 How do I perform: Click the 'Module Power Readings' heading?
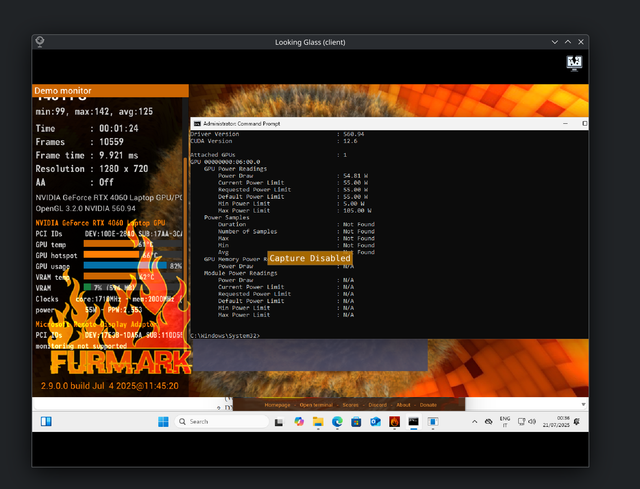[240, 273]
